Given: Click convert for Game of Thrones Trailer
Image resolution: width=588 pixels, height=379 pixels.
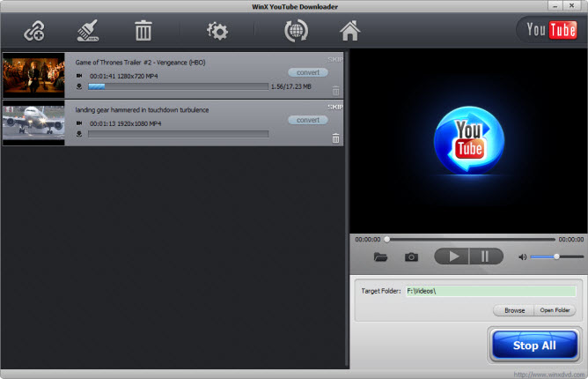Looking at the screenshot, I should (x=308, y=72).
